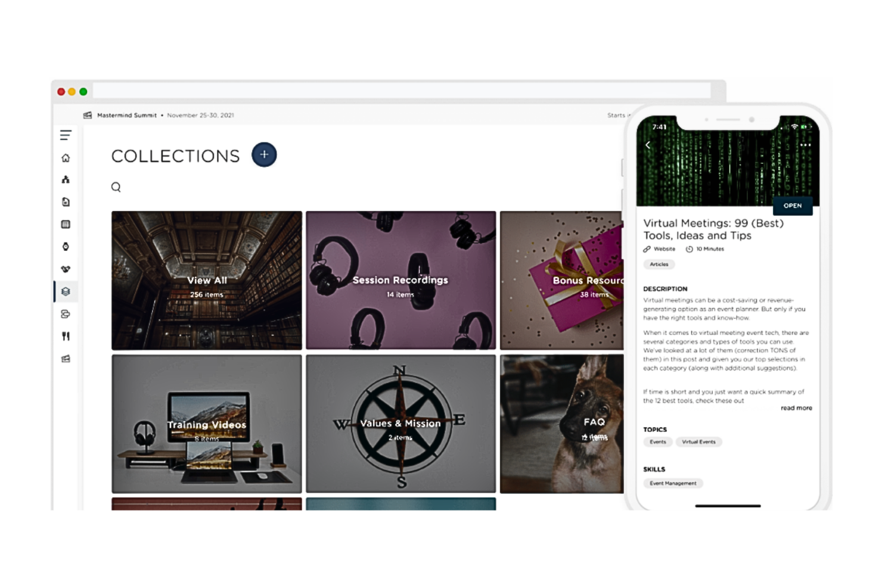This screenshot has width=882, height=588.
Task: Tap the back chevron on the phone screen
Action: click(x=648, y=145)
